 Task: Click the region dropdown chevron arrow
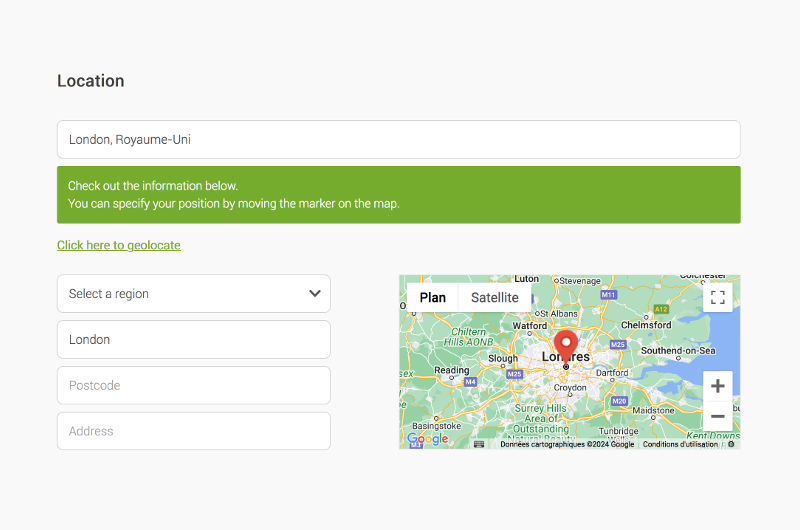click(x=315, y=294)
